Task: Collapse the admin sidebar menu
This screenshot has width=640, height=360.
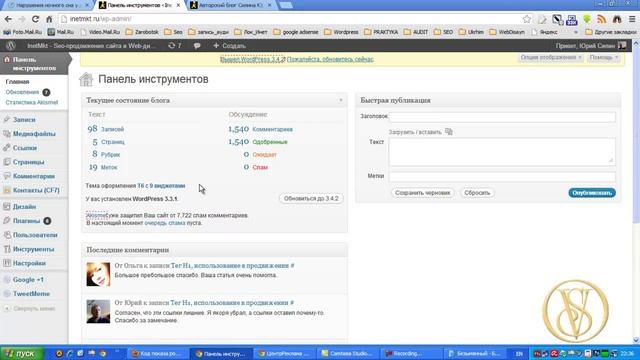Action: pos(29,309)
